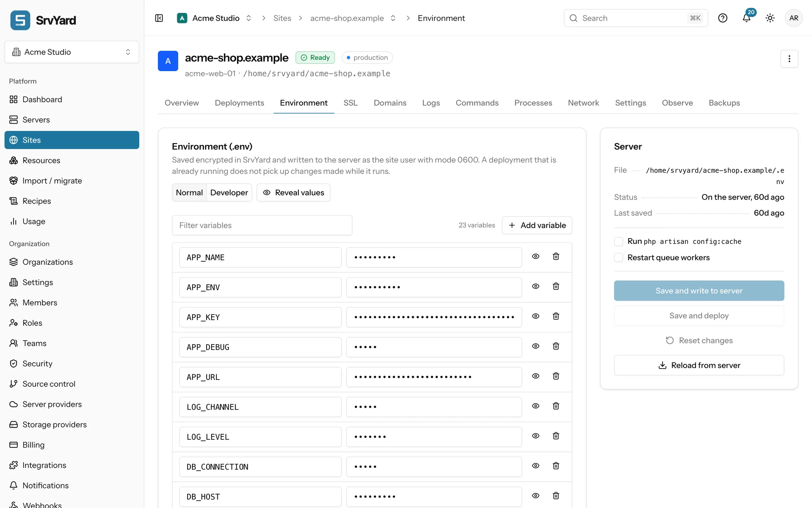812x508 pixels.
Task: Delete the DB_CONNECTION variable
Action: tap(556, 466)
